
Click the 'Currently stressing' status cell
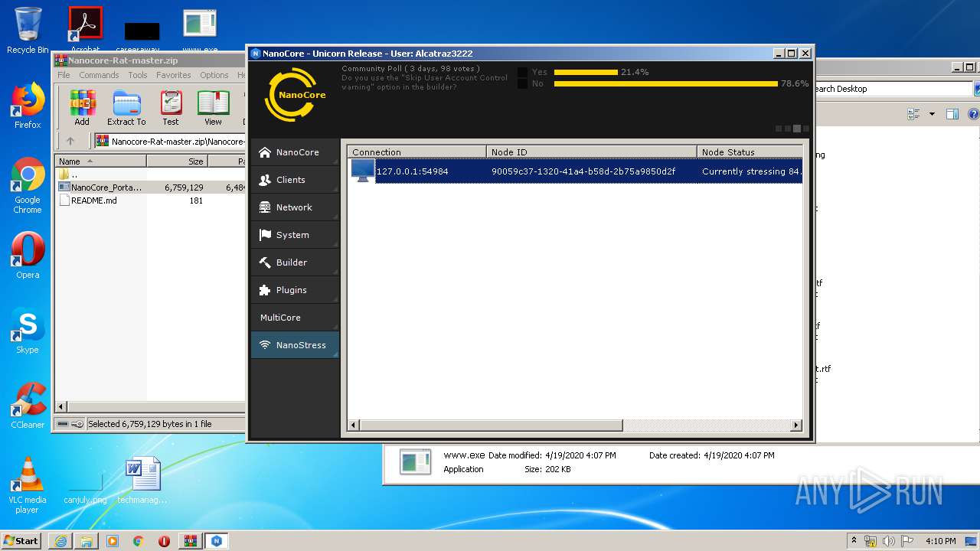click(751, 171)
